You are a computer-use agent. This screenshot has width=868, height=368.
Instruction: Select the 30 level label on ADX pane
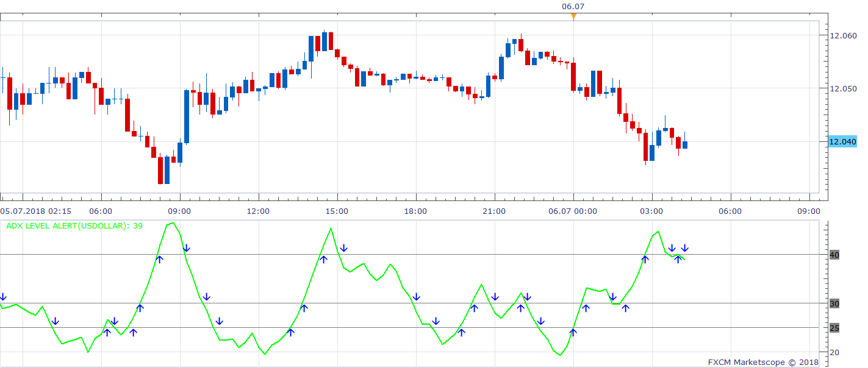pyautogui.click(x=834, y=303)
